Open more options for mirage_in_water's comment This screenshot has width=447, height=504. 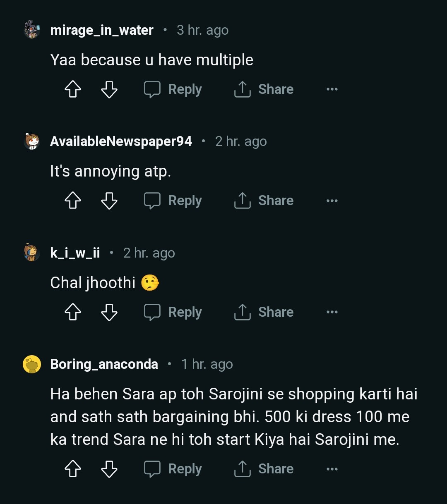[332, 89]
